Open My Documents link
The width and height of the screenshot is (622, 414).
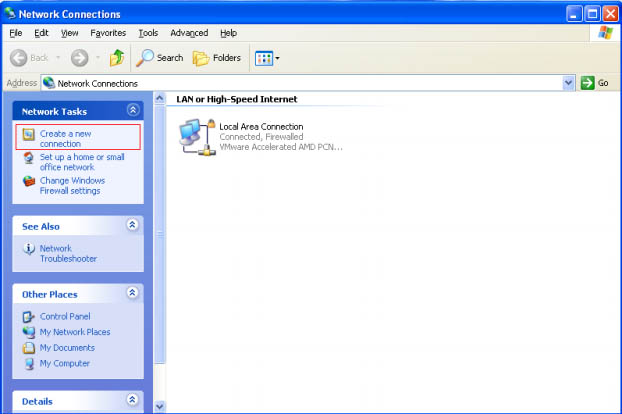[x=67, y=348]
